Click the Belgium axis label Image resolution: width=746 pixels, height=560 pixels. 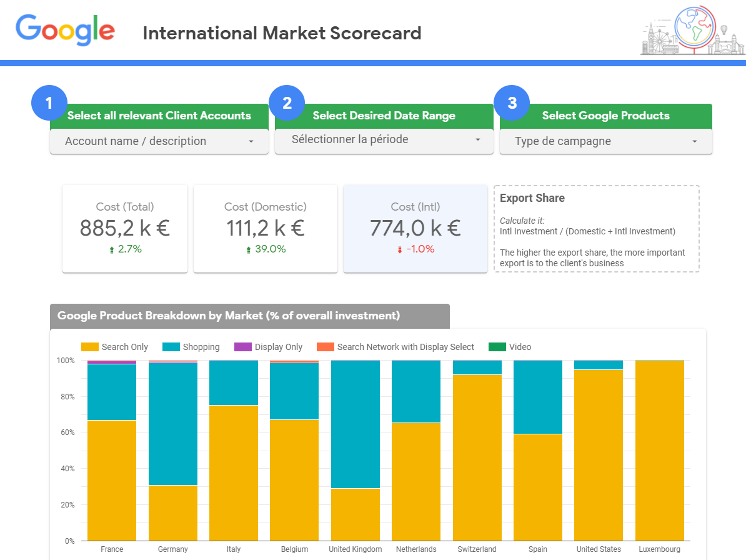(294, 549)
